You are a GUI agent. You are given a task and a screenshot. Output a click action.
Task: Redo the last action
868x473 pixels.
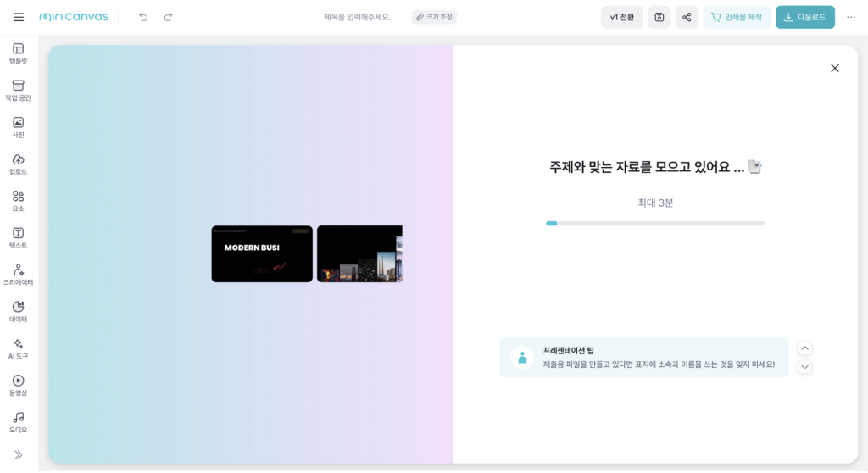169,17
